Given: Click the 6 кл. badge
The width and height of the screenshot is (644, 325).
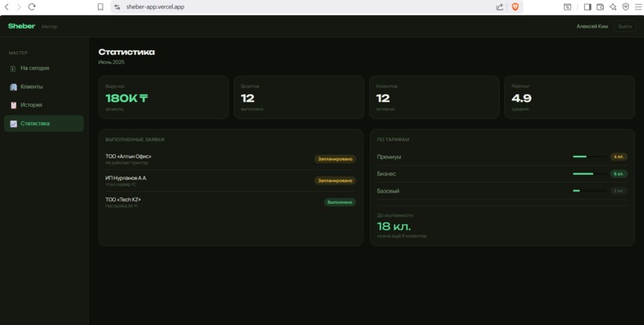Looking at the screenshot, I should click(618, 174).
